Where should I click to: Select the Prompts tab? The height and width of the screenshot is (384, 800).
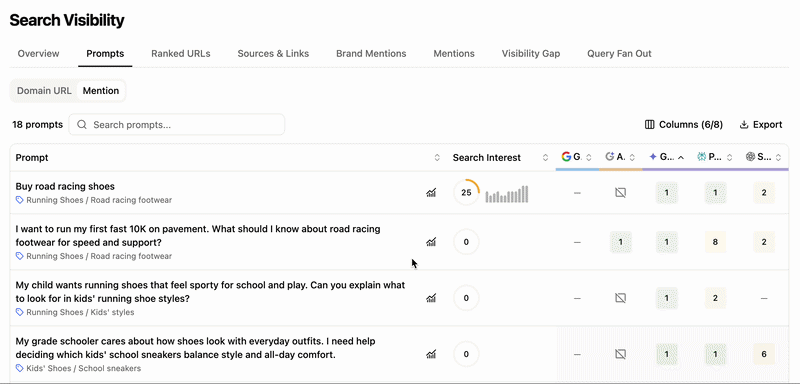(105, 54)
